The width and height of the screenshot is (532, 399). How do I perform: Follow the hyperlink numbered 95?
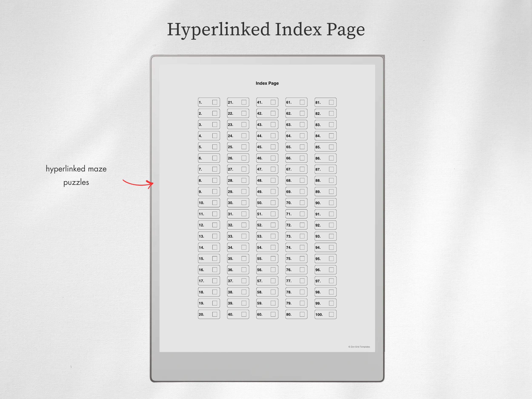point(325,259)
